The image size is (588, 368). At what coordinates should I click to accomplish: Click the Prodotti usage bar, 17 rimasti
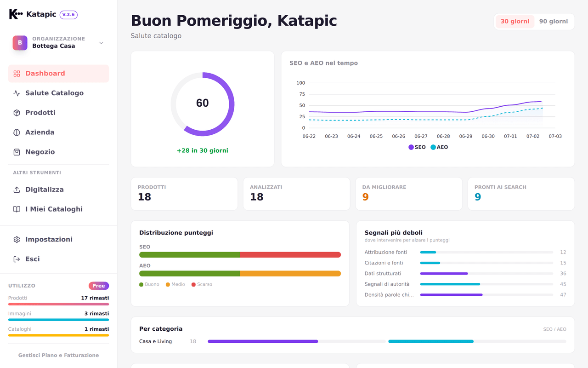click(x=58, y=304)
